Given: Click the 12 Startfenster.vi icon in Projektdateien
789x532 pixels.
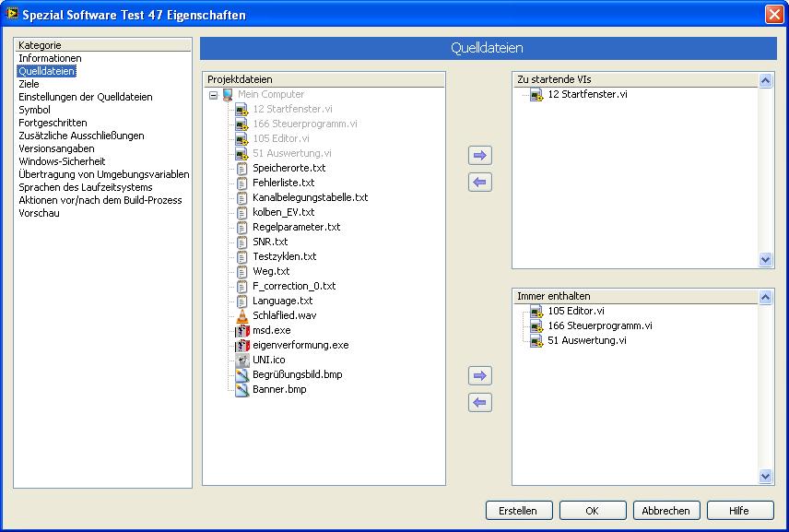Looking at the screenshot, I should [x=242, y=109].
